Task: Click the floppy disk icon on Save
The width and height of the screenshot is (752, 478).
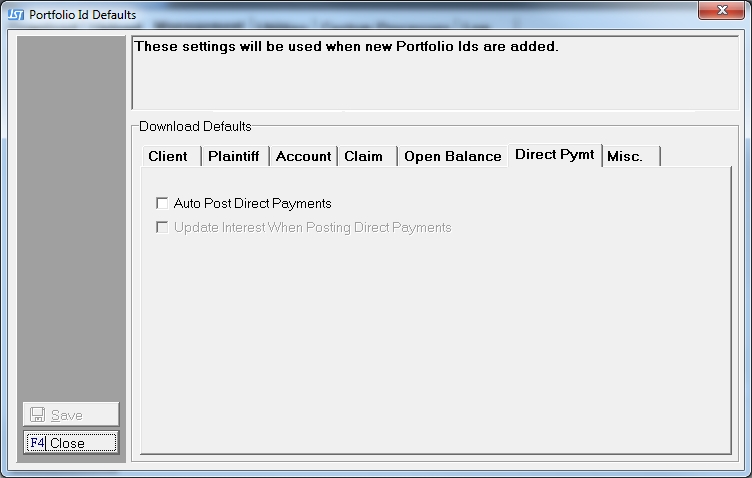Action: (37, 415)
